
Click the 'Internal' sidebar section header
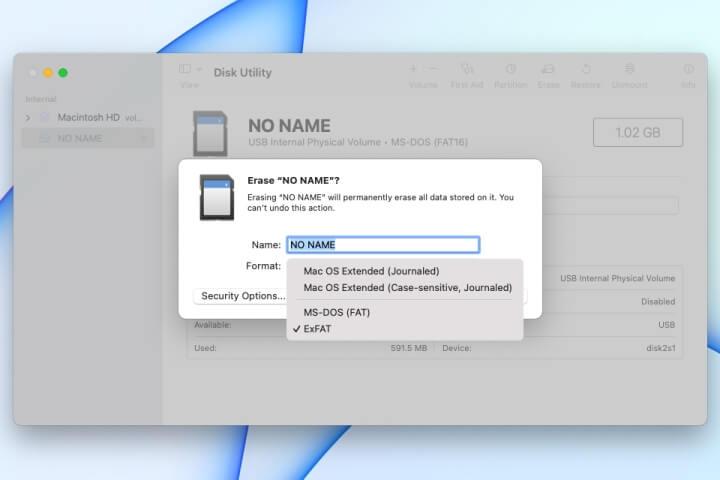click(41, 99)
